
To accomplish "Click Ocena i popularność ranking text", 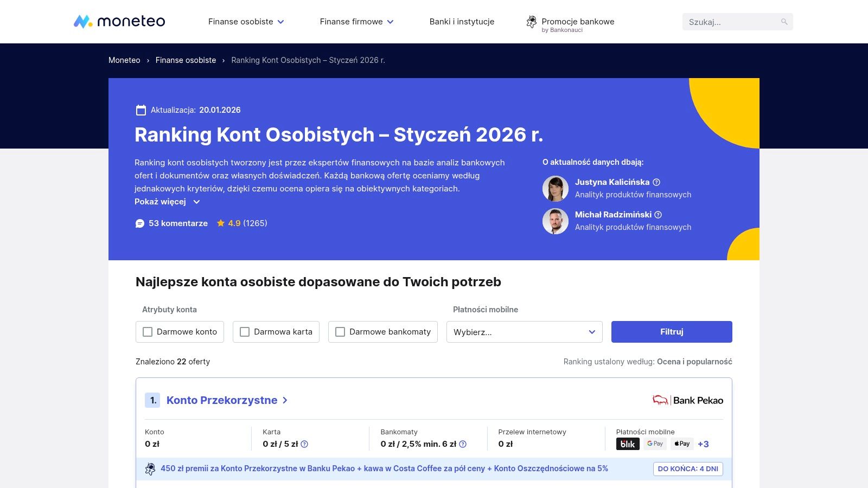I will (694, 362).
